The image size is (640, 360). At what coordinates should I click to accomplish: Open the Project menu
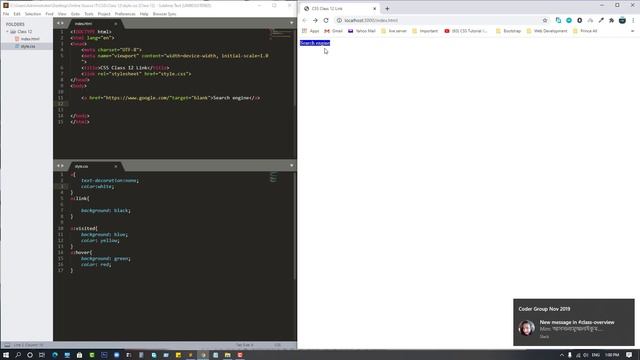tap(104, 14)
